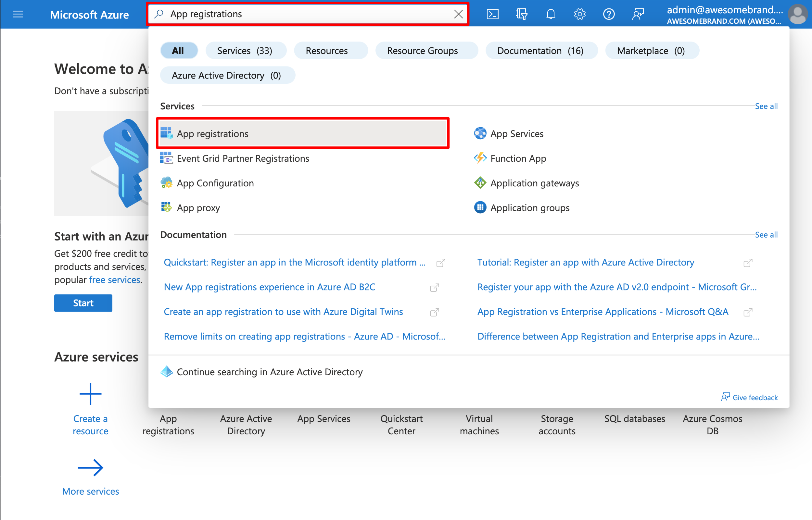Open Directories and subscriptions filter icon

pyautogui.click(x=522, y=14)
